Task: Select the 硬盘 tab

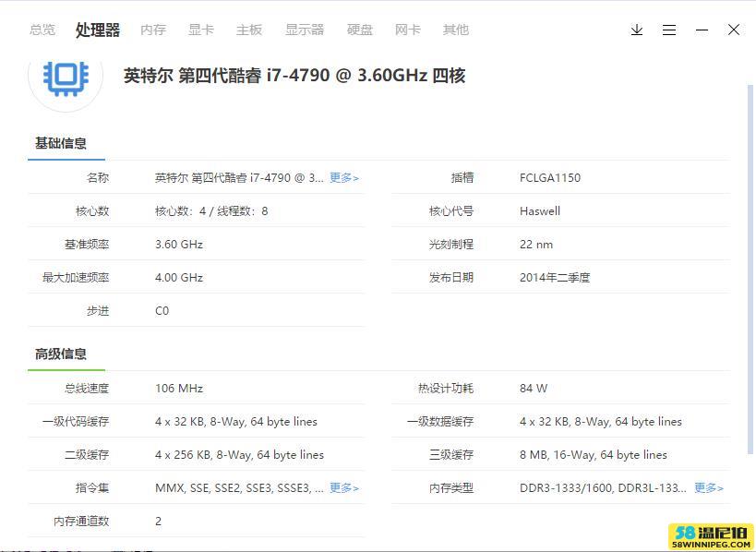Action: (360, 30)
